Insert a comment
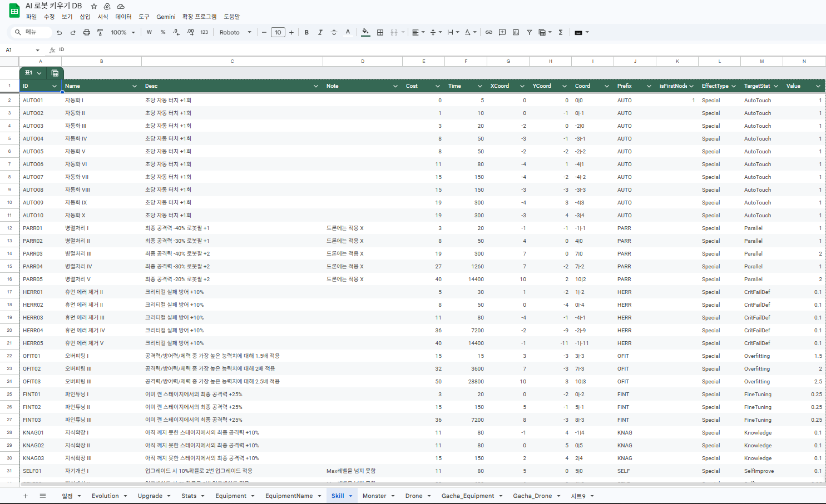This screenshot has width=826, height=504. (x=502, y=32)
